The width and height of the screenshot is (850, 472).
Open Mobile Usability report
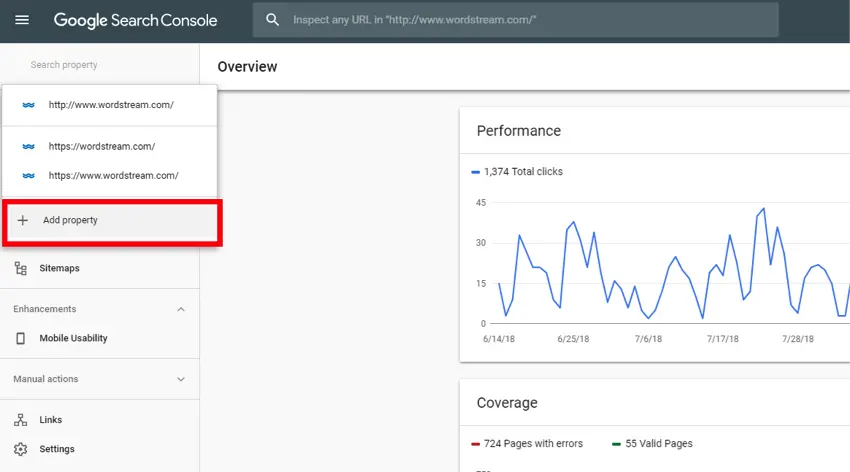pyautogui.click(x=100, y=338)
